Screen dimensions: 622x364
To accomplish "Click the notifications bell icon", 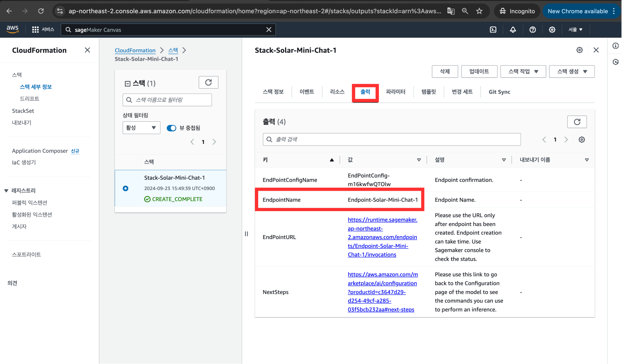I will 513,30.
